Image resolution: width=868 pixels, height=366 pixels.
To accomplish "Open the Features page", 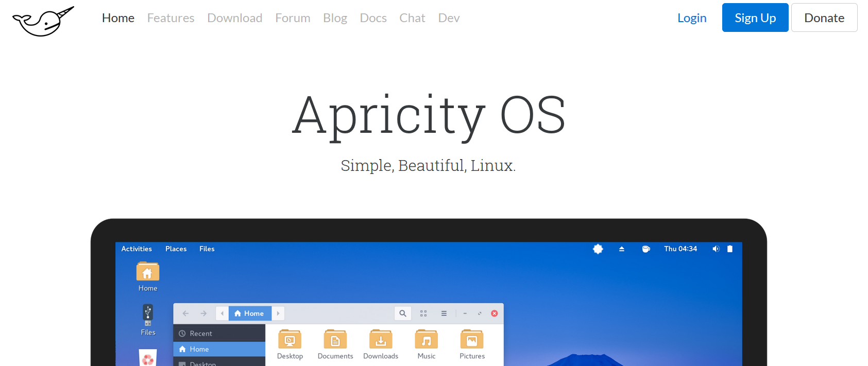I will (171, 18).
